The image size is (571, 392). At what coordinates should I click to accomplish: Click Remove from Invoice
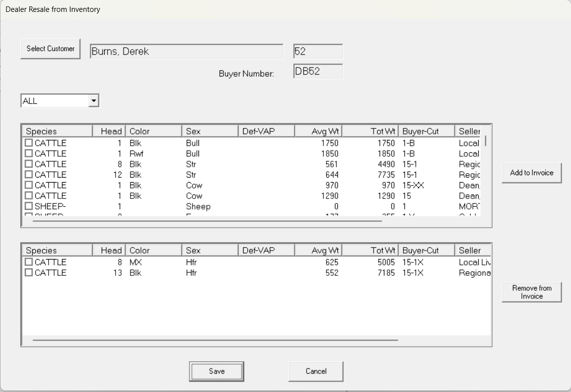click(531, 292)
